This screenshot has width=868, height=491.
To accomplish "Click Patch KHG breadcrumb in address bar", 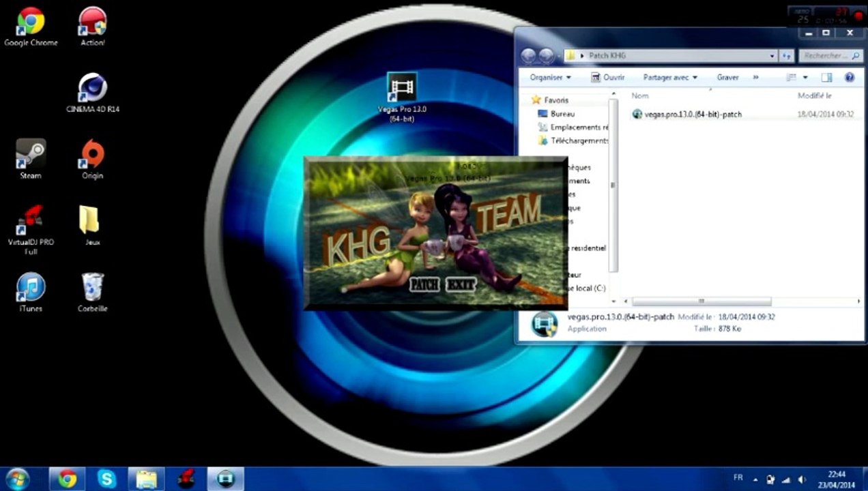I will [607, 56].
